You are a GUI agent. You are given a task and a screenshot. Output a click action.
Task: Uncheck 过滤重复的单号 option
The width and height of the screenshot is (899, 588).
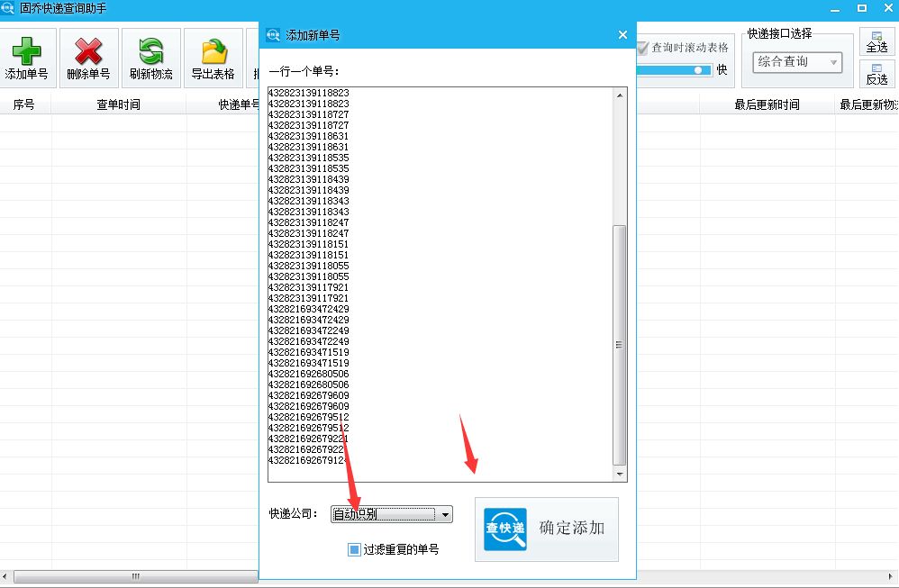(353, 548)
